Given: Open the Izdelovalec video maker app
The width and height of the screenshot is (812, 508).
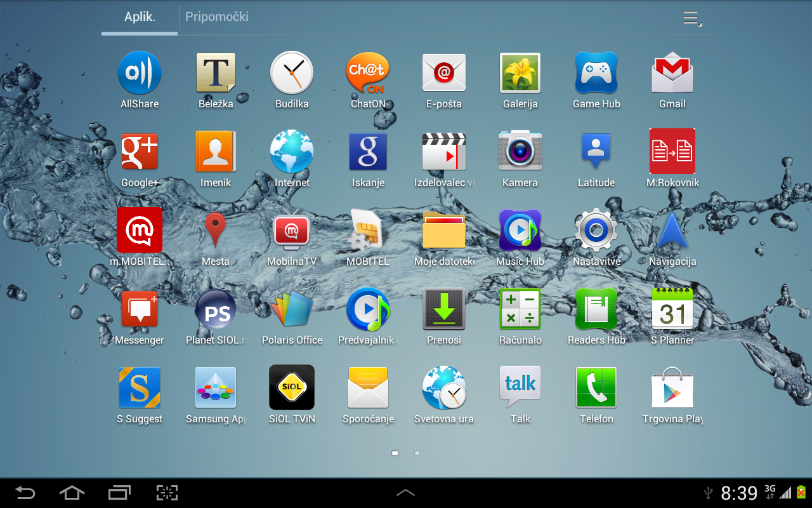Looking at the screenshot, I should (444, 152).
